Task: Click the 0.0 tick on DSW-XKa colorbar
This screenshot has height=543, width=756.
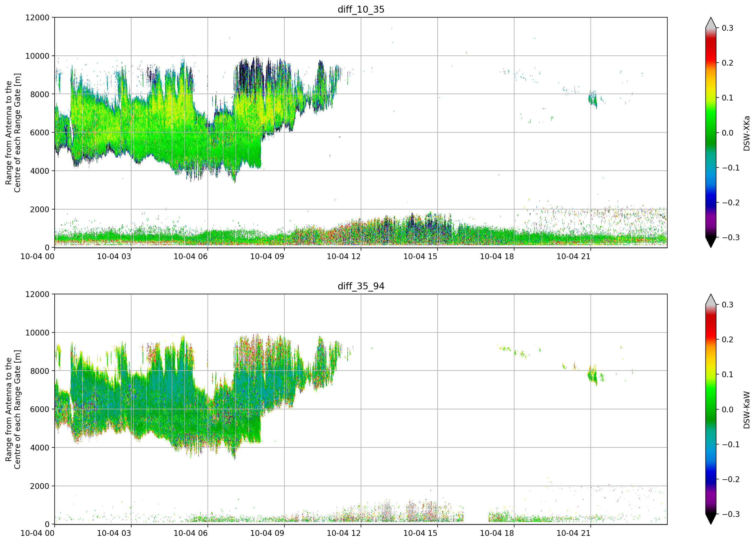Action: click(728, 133)
